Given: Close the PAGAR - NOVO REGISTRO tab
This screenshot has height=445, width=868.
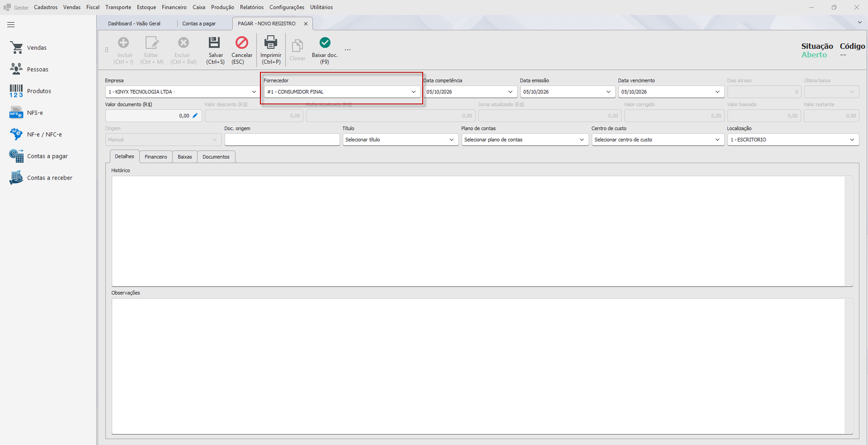Looking at the screenshot, I should click(306, 24).
